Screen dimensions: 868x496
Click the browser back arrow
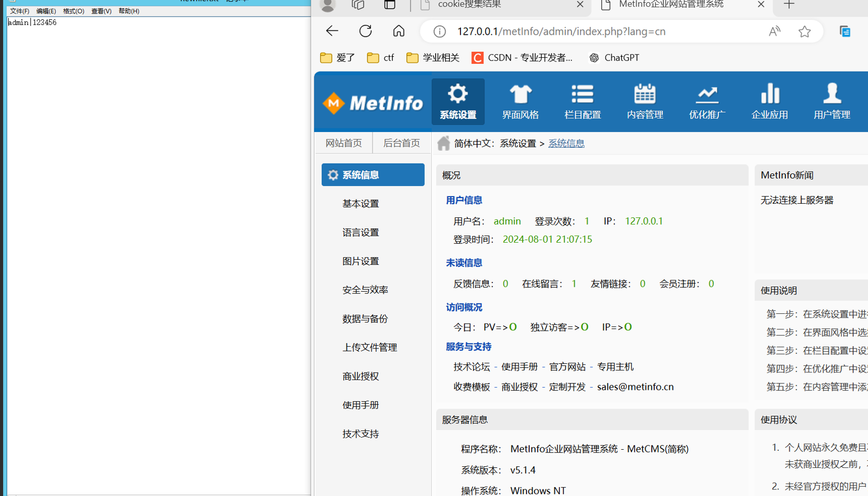(x=332, y=31)
